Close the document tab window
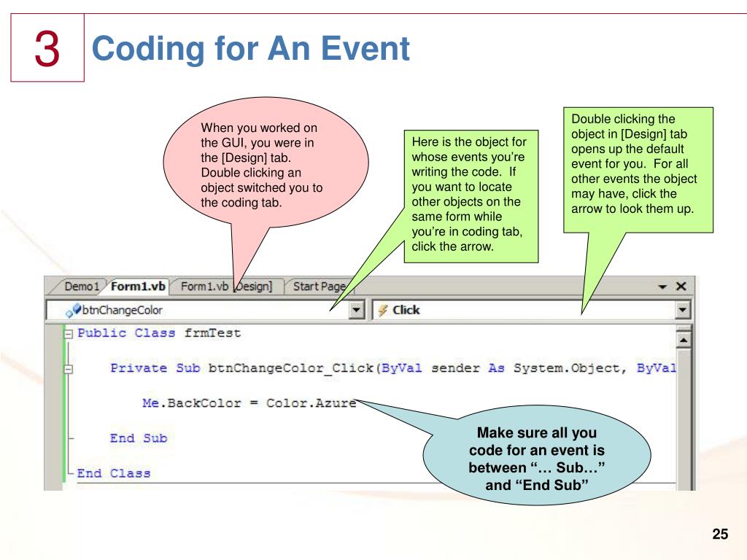The image size is (747, 560). pyautogui.click(x=681, y=286)
